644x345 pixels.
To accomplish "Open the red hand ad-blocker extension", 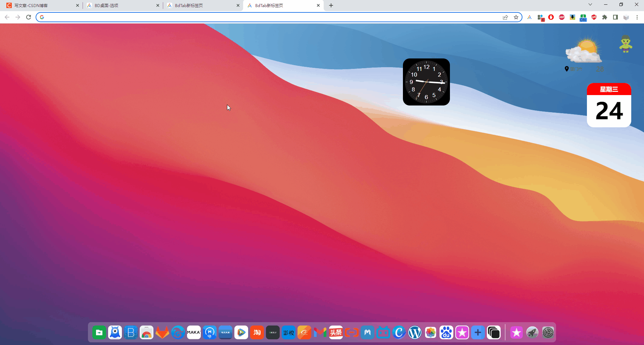I will pyautogui.click(x=551, y=17).
